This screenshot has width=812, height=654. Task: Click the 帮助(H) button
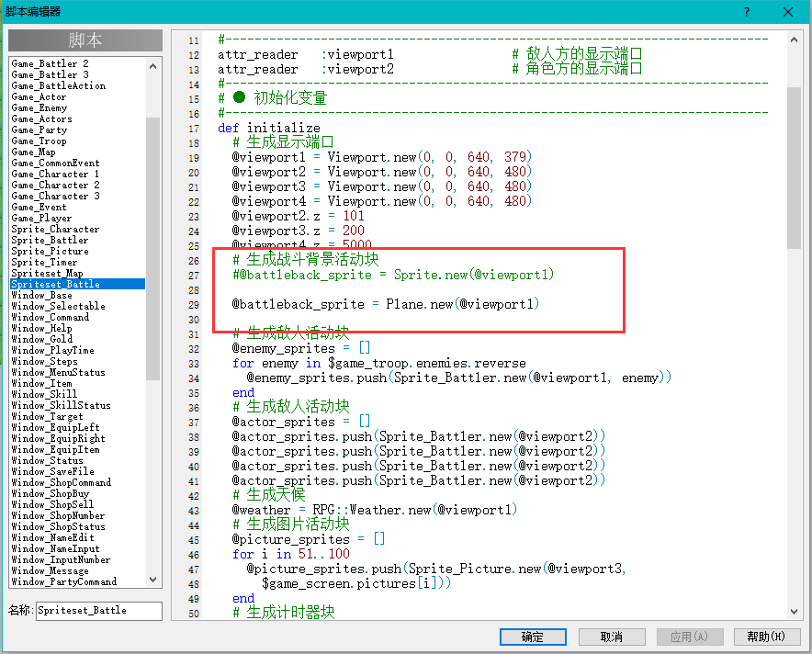pos(766,637)
